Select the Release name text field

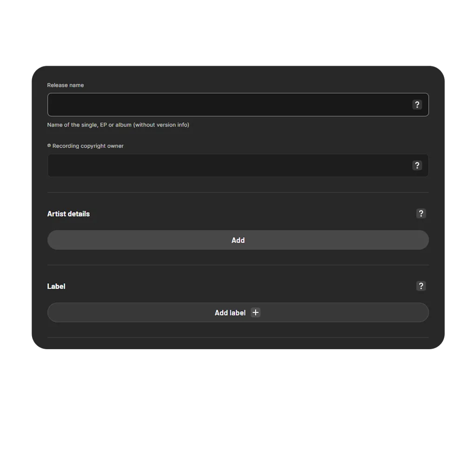[x=209, y=105]
